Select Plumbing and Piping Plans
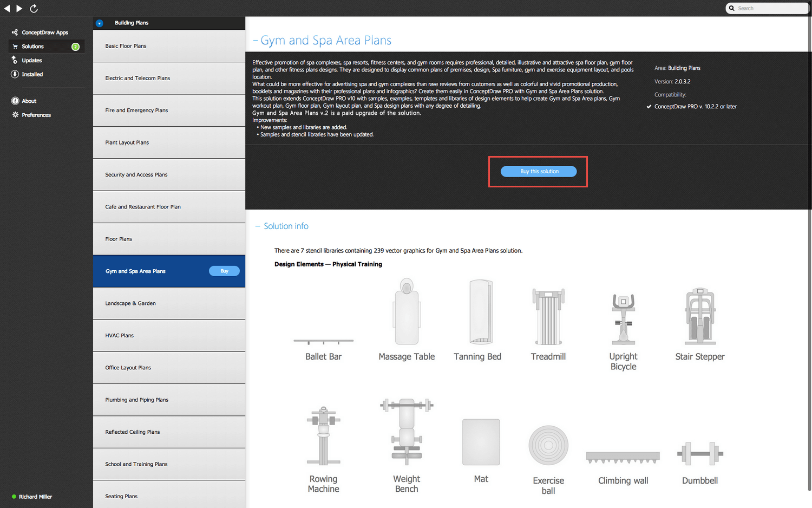 169,400
